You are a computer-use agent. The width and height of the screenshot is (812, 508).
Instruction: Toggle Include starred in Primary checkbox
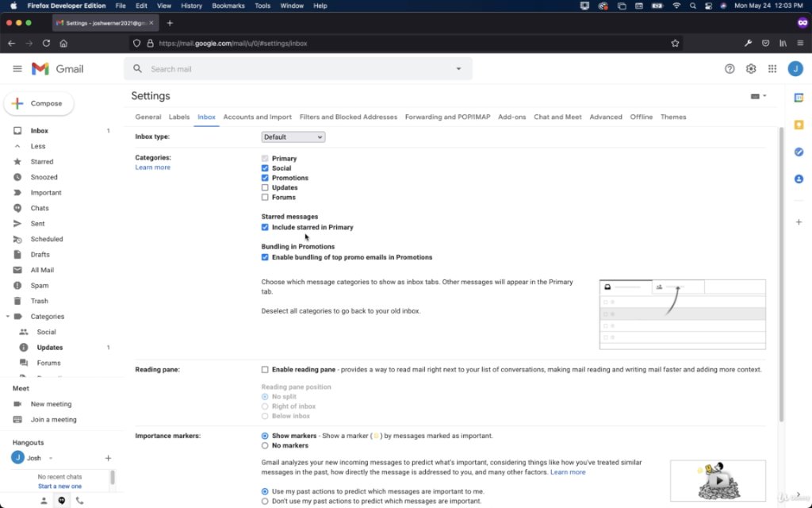pyautogui.click(x=265, y=227)
